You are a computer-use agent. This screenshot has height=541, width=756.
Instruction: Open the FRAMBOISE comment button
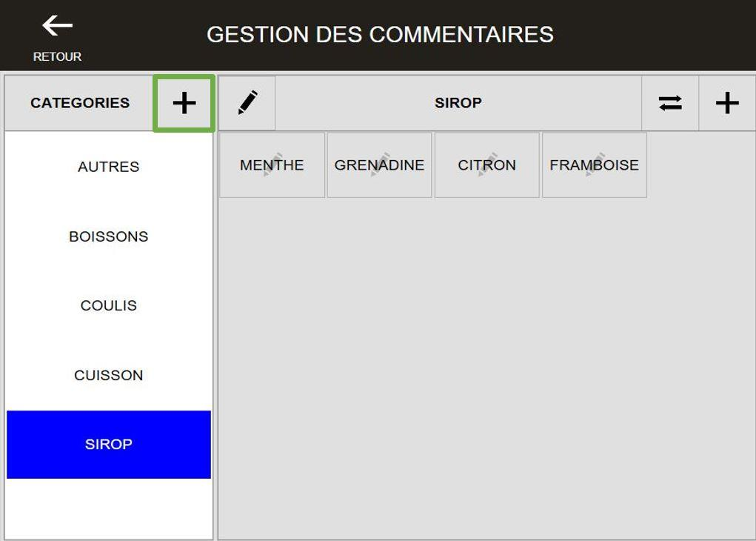(595, 165)
